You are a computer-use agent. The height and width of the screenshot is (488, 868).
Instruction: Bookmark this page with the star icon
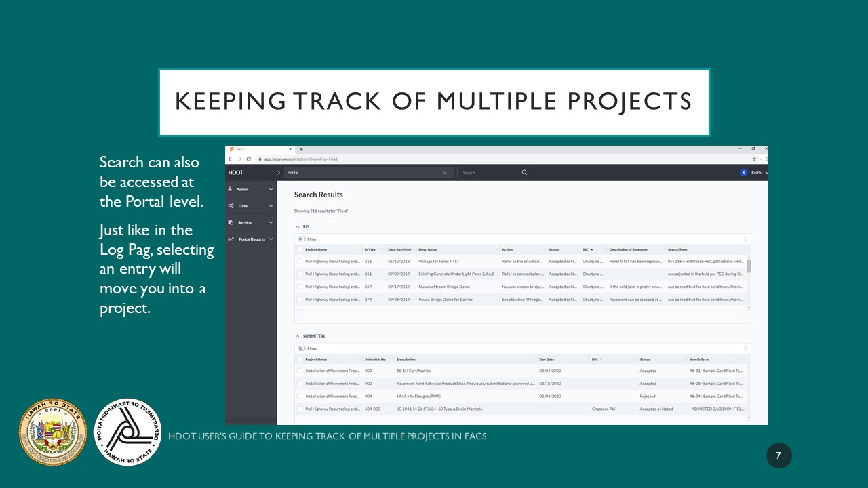click(754, 159)
